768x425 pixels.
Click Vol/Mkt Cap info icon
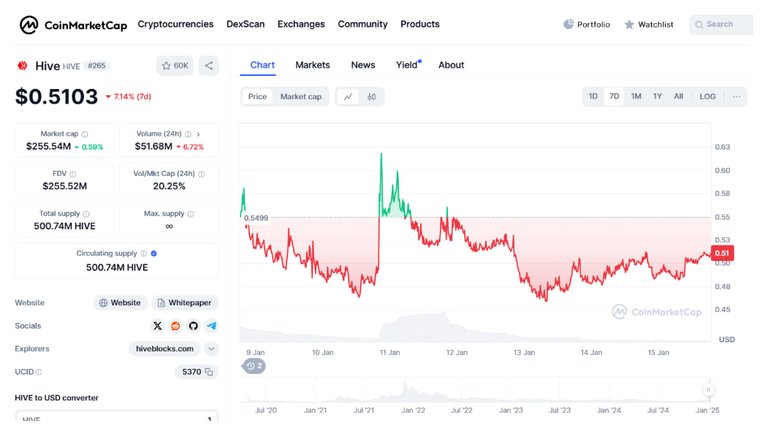click(x=201, y=174)
